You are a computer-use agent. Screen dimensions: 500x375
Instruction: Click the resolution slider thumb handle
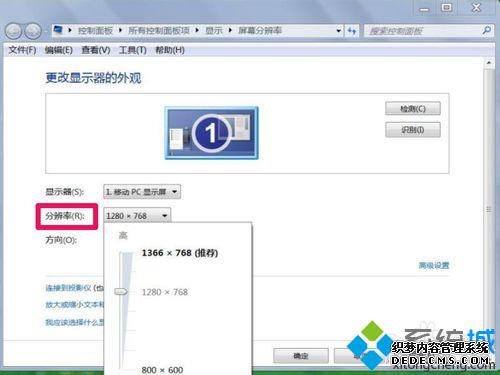(121, 292)
